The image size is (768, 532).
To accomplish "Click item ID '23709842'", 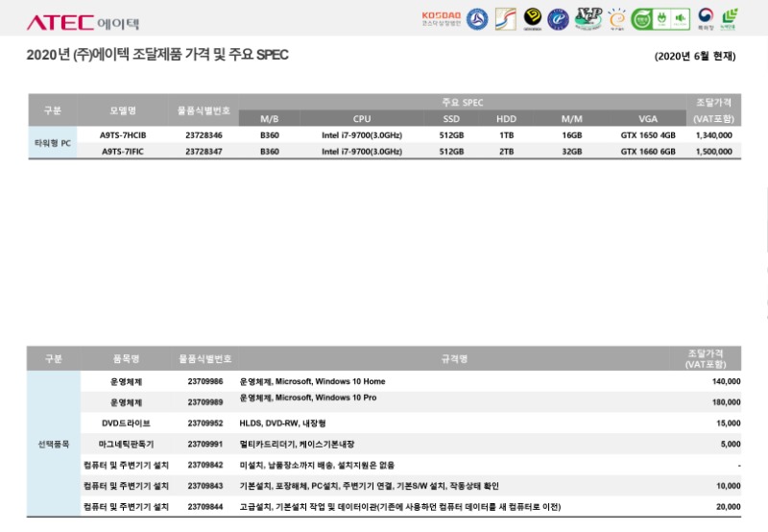I will (x=205, y=465).
